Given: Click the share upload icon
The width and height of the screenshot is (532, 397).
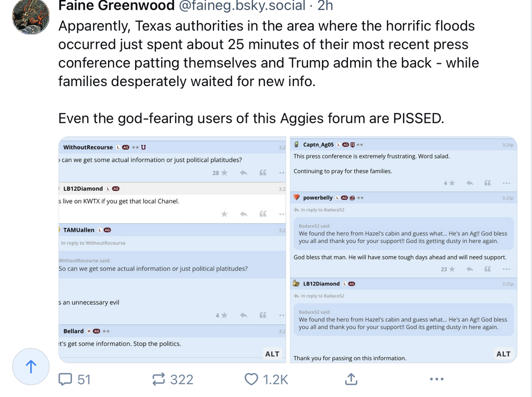Looking at the screenshot, I should coord(351,379).
